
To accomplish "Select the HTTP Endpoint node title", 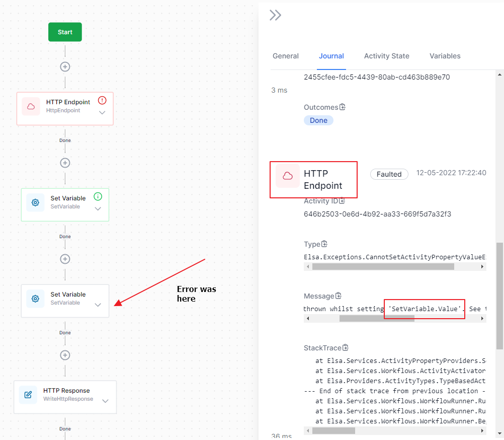I will (68, 102).
